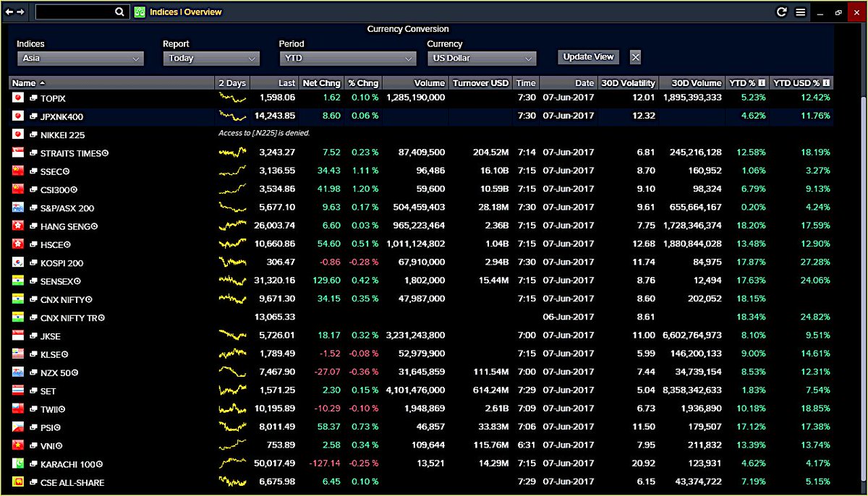868x496 pixels.
Task: Click the KARACHI 100 row window icon
Action: tap(33, 464)
